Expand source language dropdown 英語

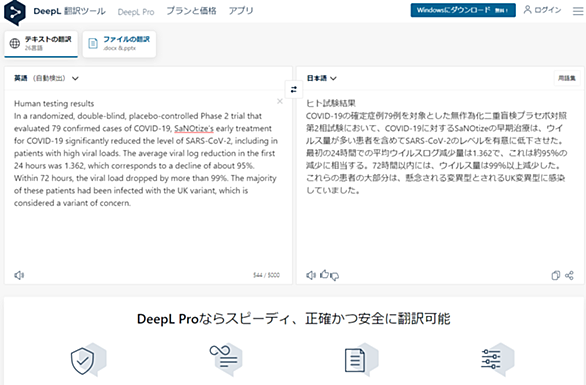click(46, 78)
